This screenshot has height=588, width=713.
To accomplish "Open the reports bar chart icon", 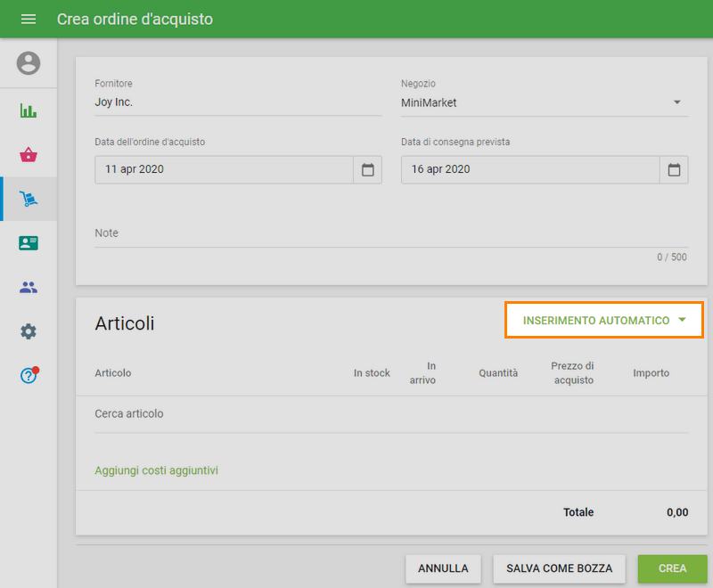I will tap(29, 111).
